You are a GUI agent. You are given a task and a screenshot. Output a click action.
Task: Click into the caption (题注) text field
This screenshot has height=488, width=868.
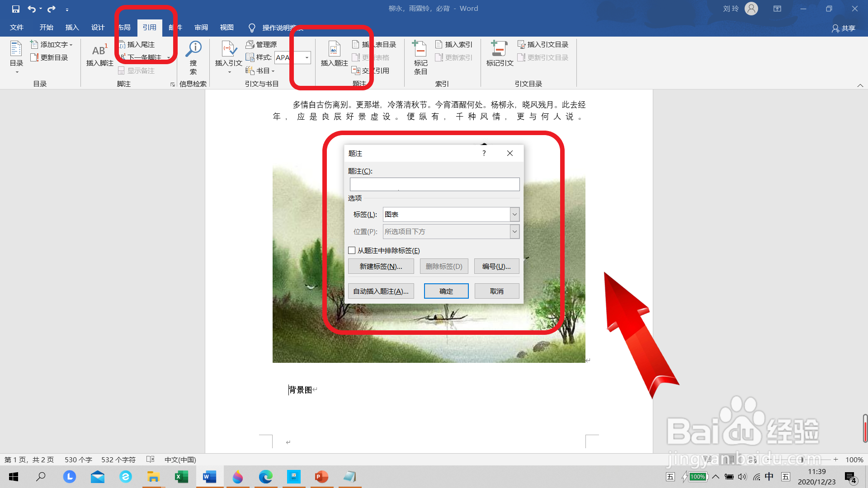pyautogui.click(x=434, y=184)
